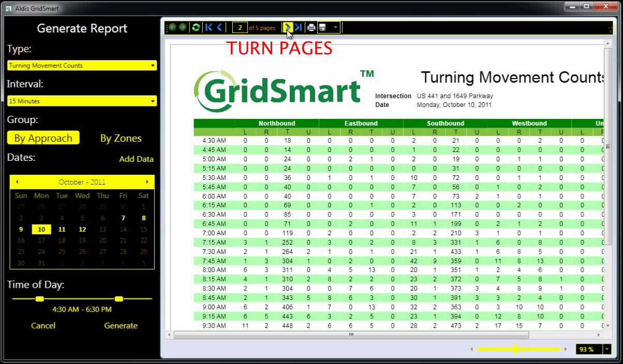Click the 4:30 AM row label

click(x=214, y=141)
